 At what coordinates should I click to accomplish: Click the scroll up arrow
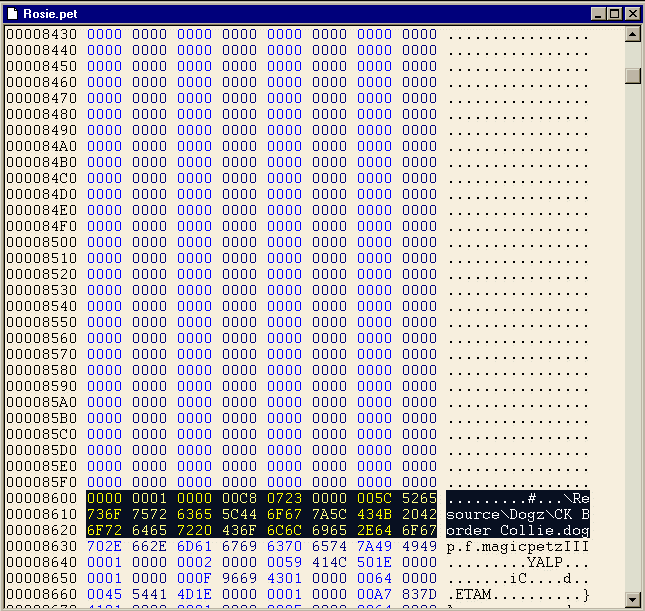click(633, 35)
